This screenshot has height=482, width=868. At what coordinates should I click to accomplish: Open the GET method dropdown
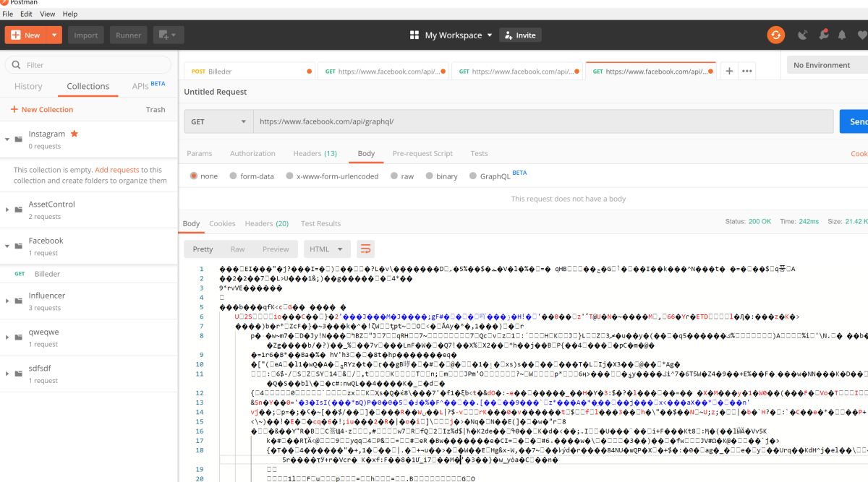click(217, 121)
